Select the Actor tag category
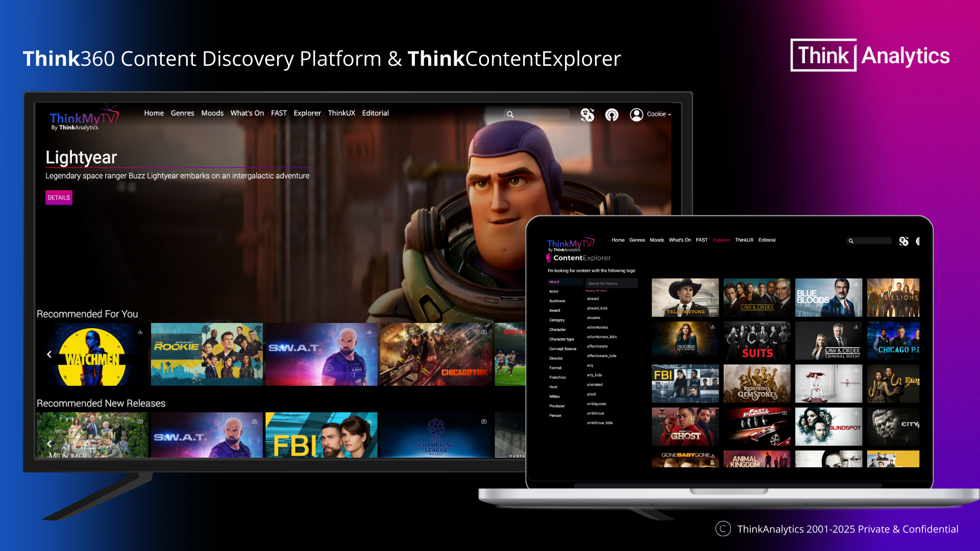The image size is (980, 551). coord(554,291)
